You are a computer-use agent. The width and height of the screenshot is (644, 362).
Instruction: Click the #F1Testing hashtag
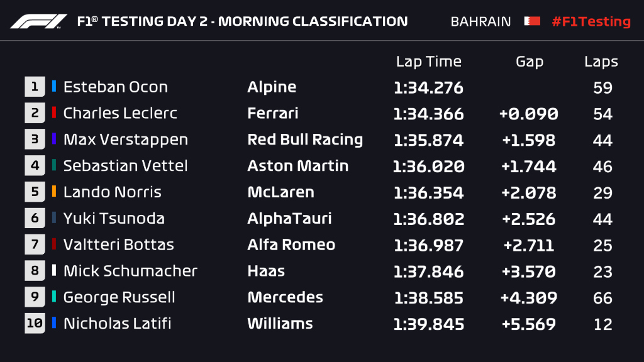click(591, 21)
